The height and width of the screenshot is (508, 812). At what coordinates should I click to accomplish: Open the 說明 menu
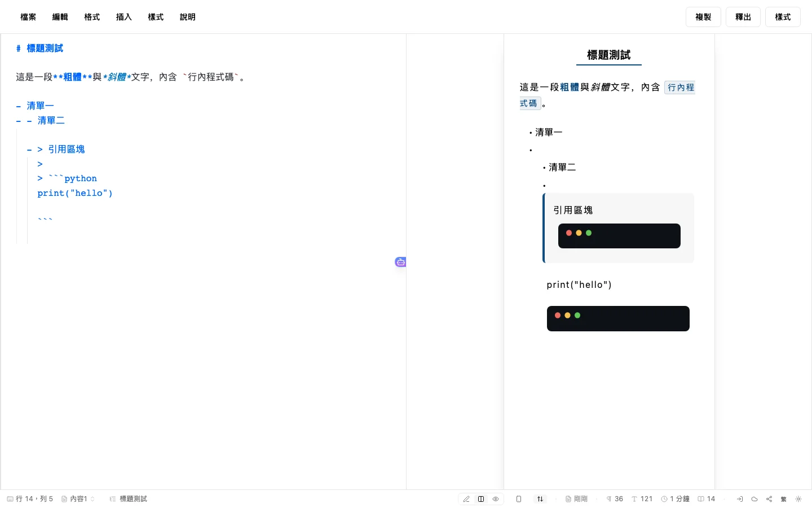pyautogui.click(x=188, y=17)
